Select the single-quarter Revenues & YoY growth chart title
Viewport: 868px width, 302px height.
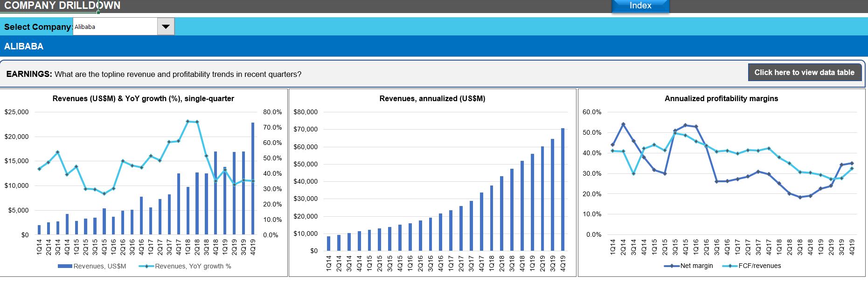pos(143,98)
